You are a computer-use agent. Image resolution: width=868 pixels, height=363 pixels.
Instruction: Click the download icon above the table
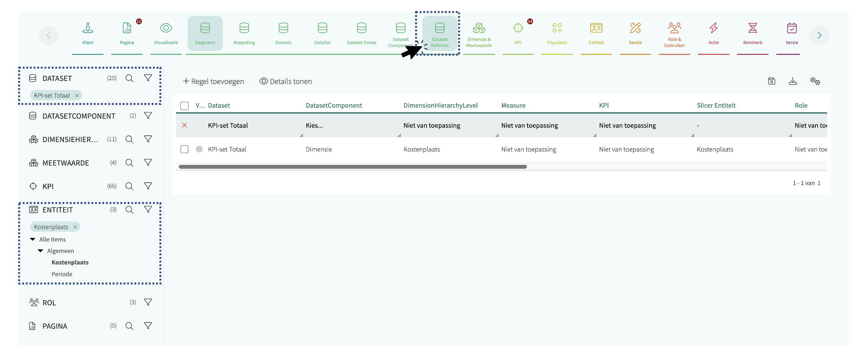(x=793, y=81)
